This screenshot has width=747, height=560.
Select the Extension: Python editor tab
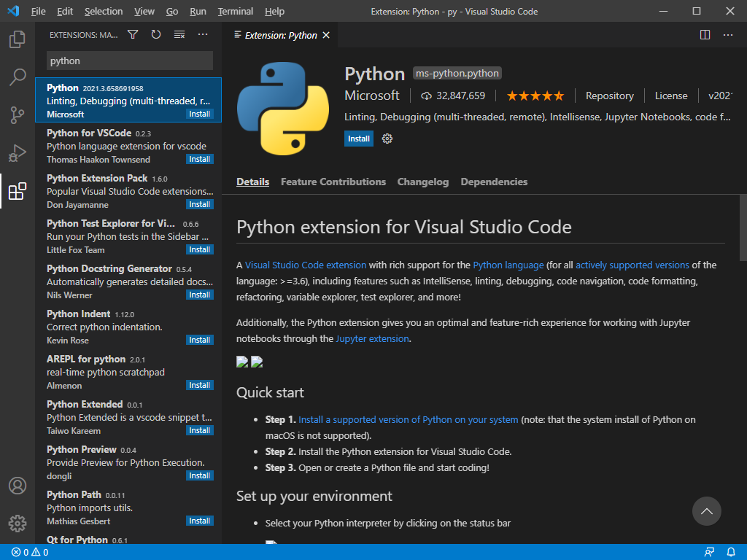280,35
